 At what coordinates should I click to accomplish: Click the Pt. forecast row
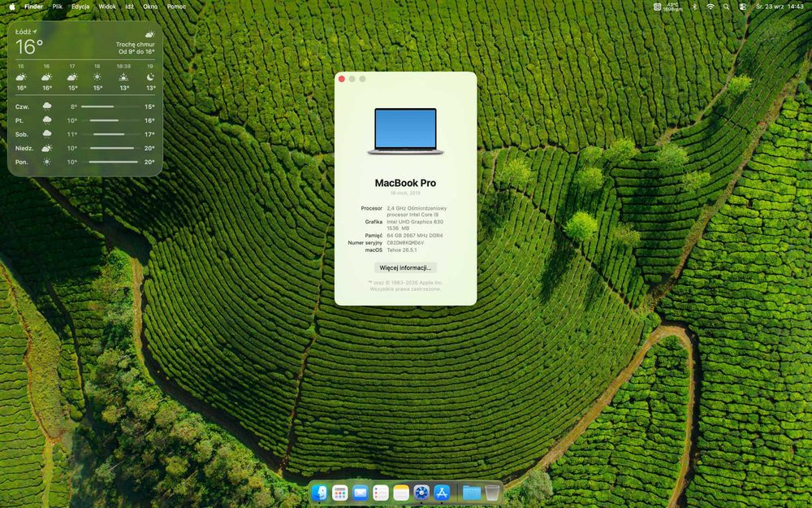85,120
